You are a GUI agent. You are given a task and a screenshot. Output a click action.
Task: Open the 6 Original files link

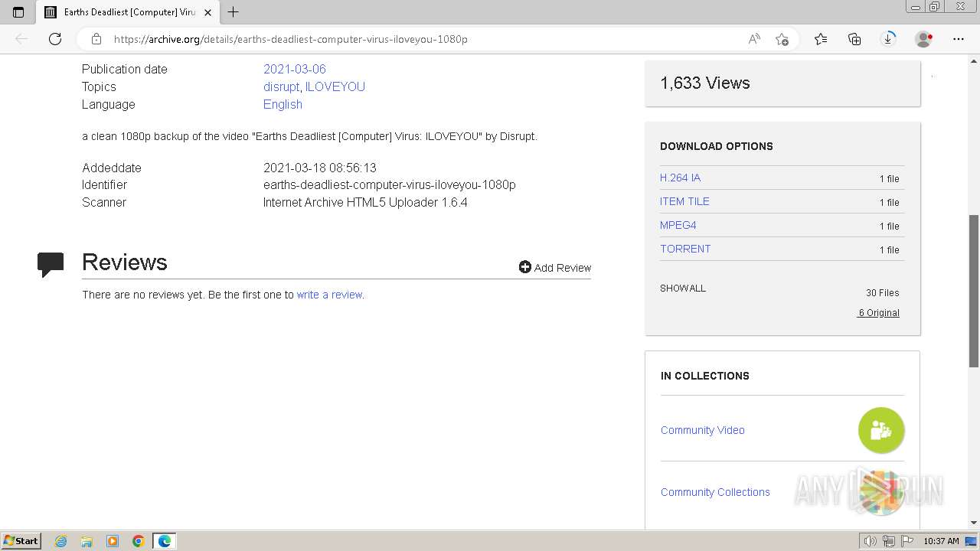click(x=879, y=313)
